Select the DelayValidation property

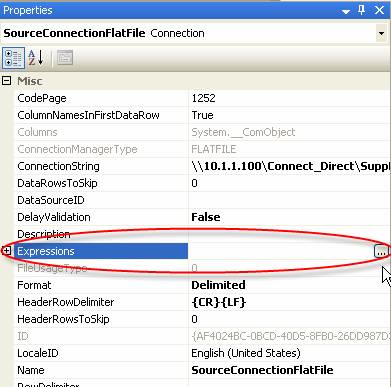click(x=54, y=217)
